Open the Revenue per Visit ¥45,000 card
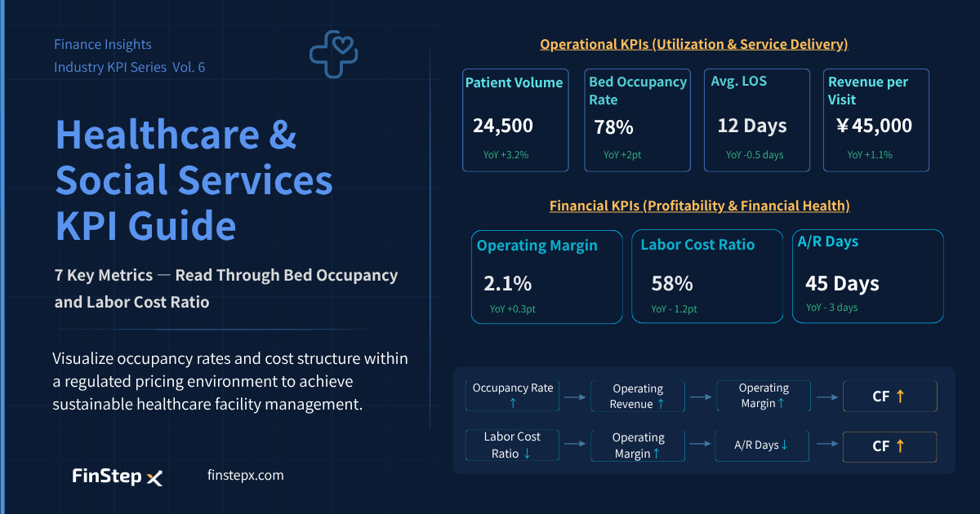This screenshot has width=980, height=514. pos(876,120)
